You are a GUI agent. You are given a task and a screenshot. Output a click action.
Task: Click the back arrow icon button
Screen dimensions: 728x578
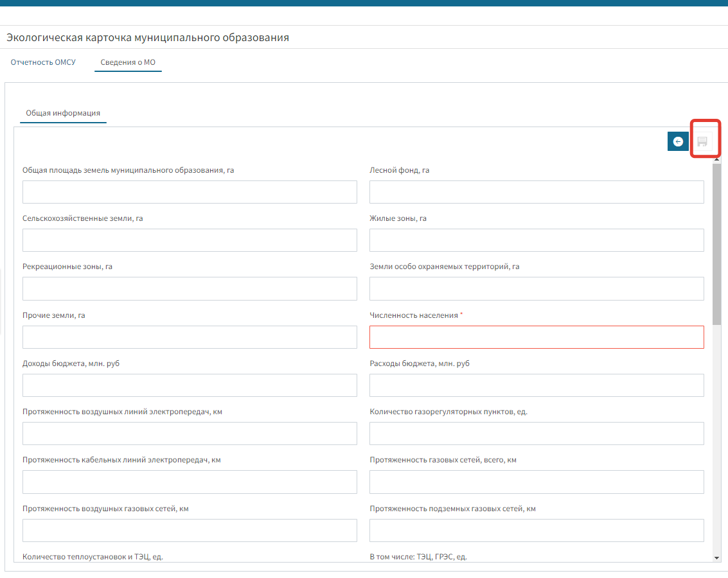677,141
